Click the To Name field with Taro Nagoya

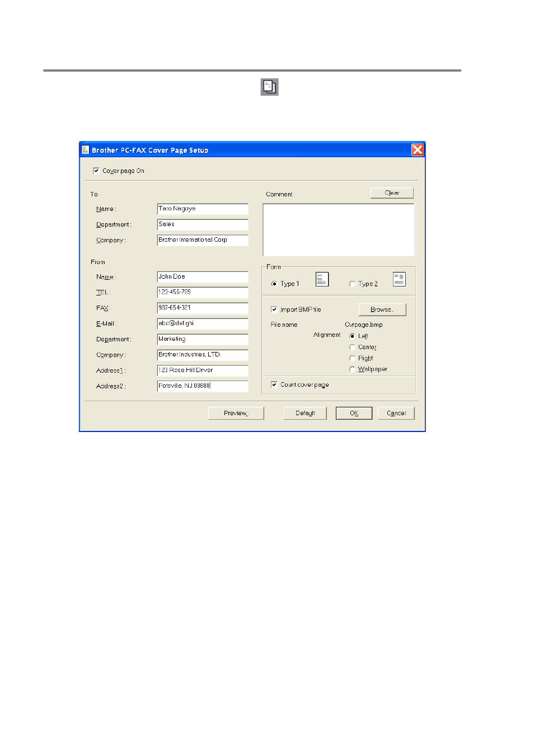(x=203, y=209)
